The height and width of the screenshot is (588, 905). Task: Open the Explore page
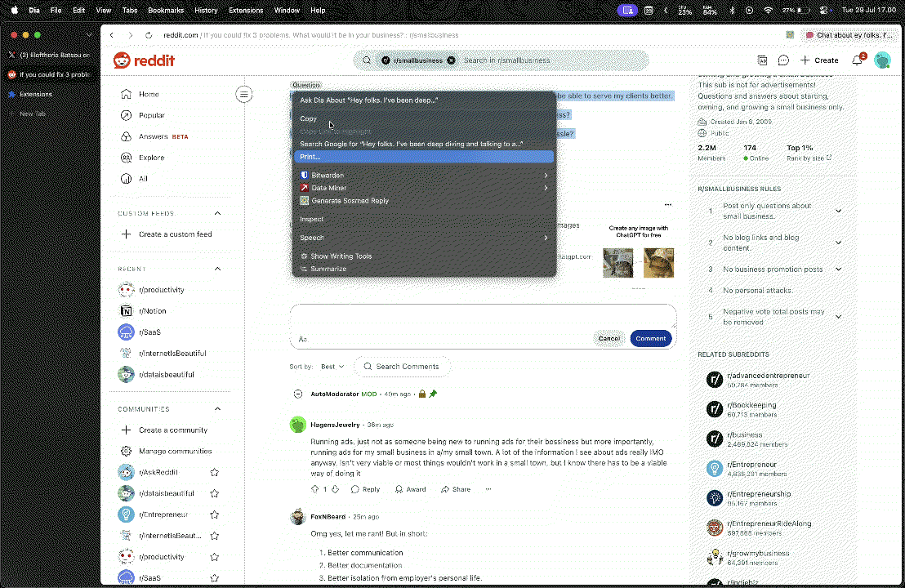[x=151, y=158]
